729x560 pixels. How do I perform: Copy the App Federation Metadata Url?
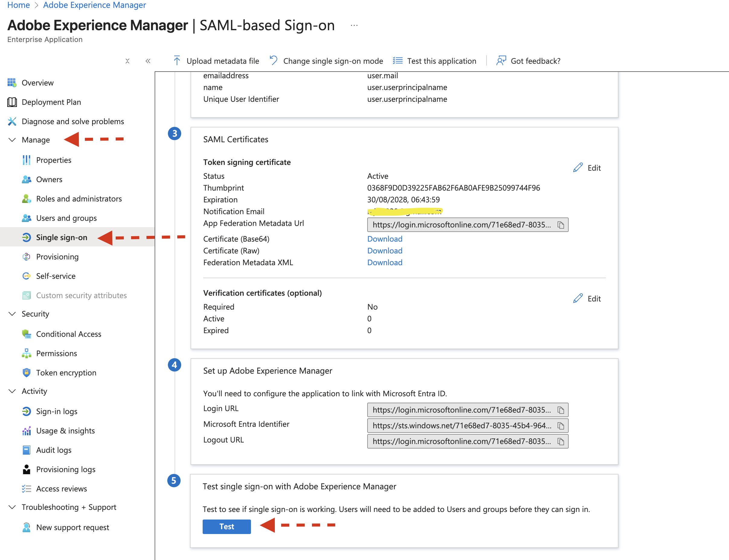[x=560, y=225]
